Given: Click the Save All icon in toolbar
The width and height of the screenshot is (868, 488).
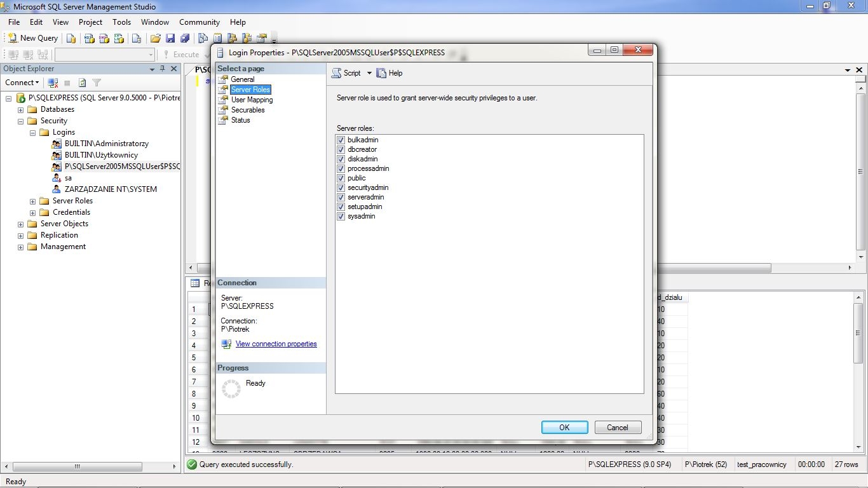Looking at the screenshot, I should click(x=185, y=38).
